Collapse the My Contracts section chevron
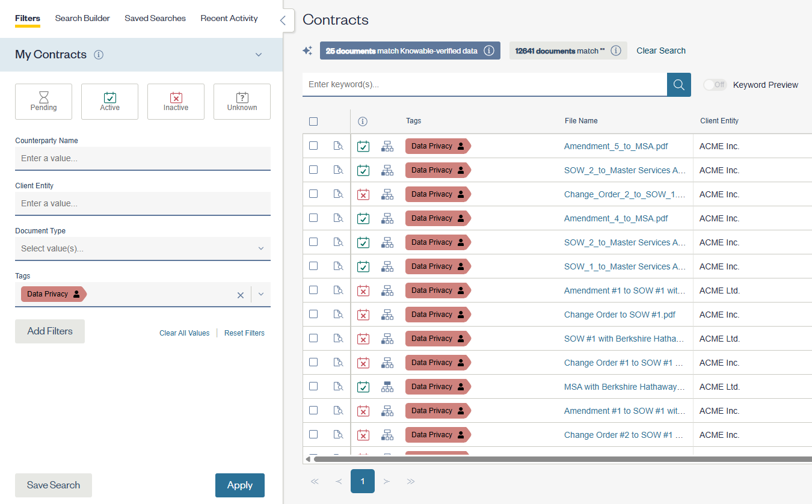Viewport: 812px width, 504px height. pos(259,55)
